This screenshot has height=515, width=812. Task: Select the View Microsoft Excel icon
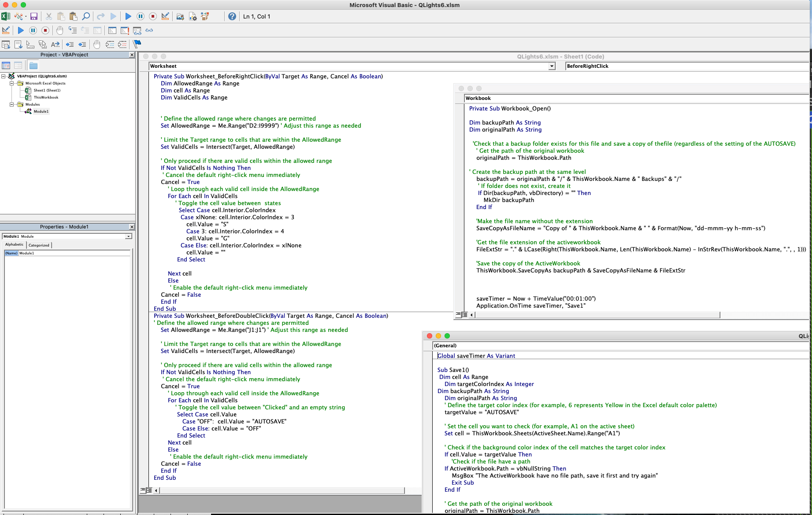6,16
